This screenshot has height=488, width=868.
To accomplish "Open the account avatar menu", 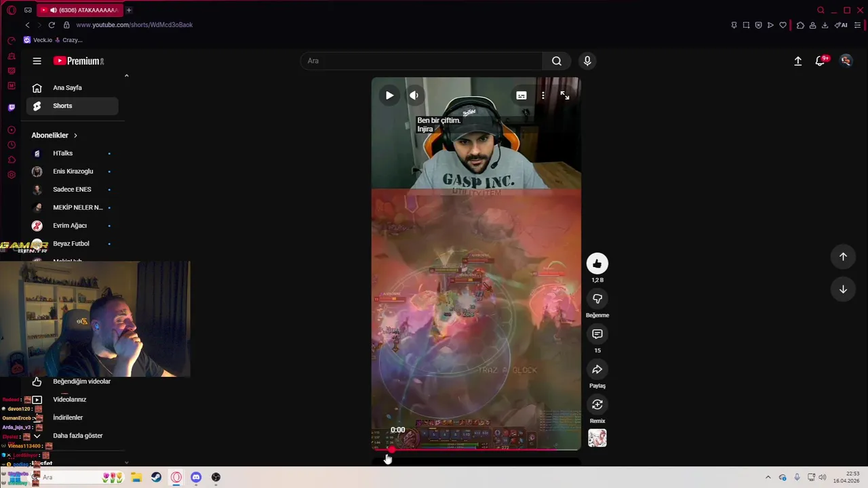I will (x=846, y=61).
